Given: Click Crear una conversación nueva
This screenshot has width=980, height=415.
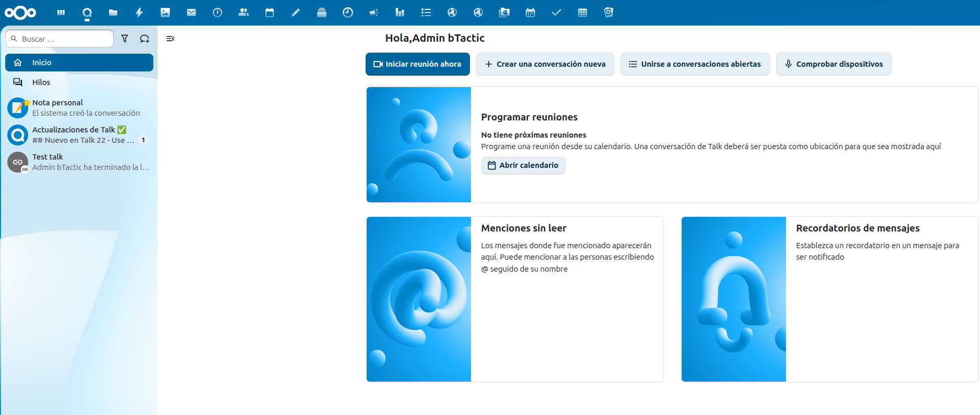Looking at the screenshot, I should [x=545, y=64].
